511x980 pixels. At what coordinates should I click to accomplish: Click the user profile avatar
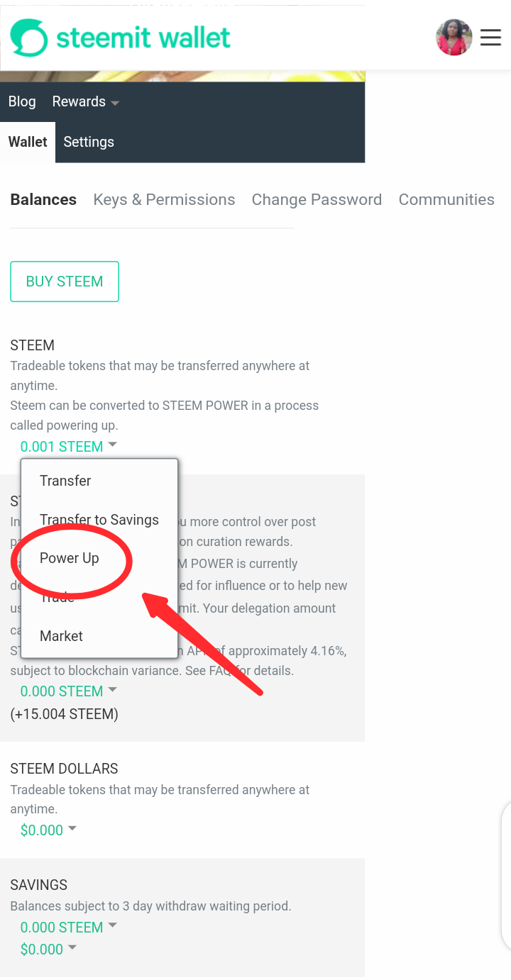(x=454, y=38)
